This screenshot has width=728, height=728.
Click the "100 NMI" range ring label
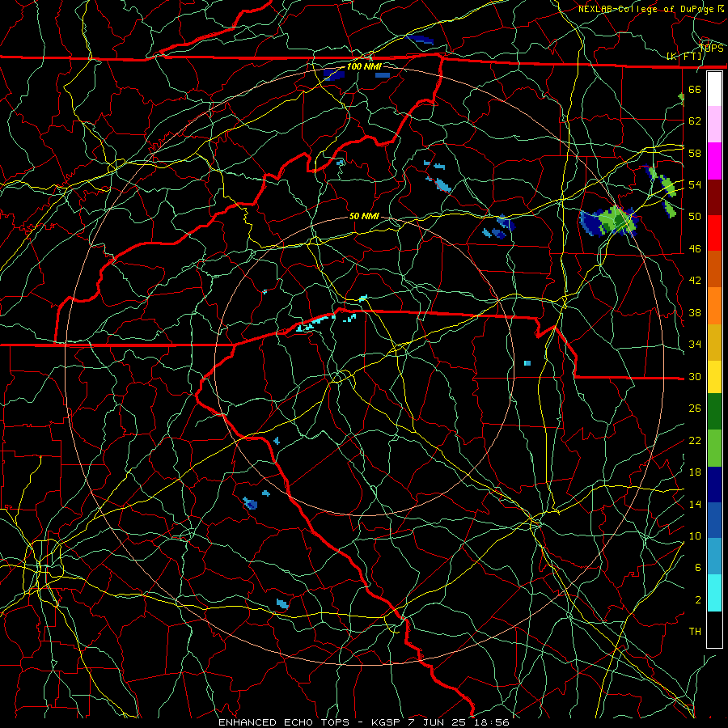(x=364, y=66)
